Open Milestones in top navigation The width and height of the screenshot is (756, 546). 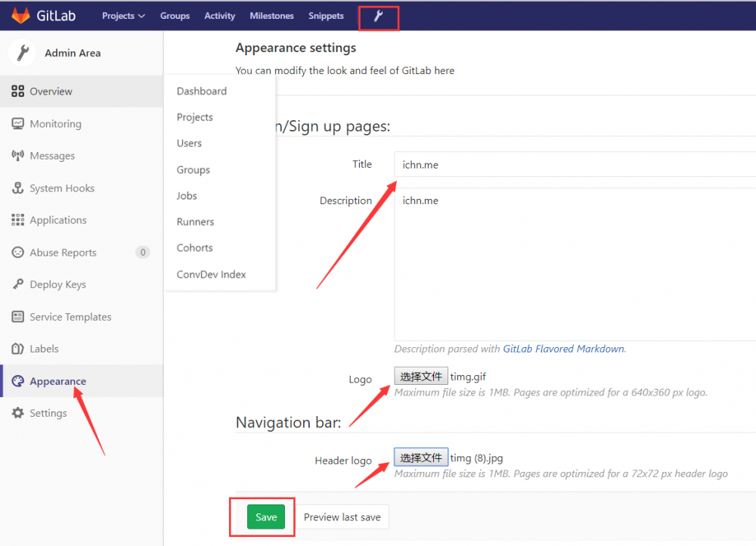point(271,16)
